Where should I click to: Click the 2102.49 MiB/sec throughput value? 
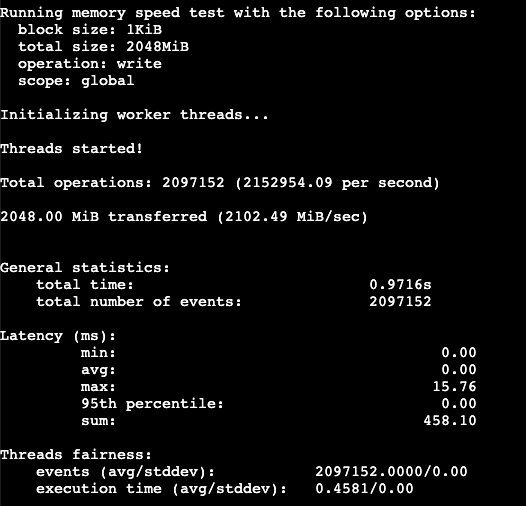(293, 217)
